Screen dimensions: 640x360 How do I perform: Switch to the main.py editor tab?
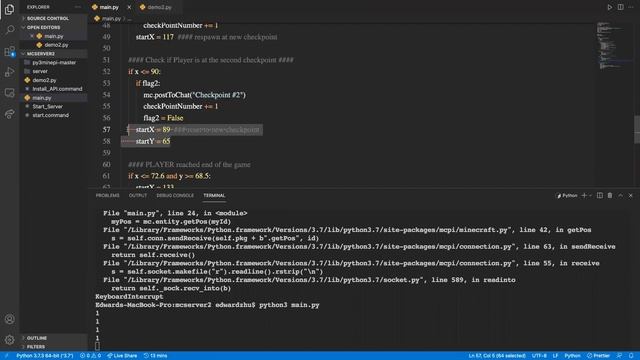[x=108, y=7]
